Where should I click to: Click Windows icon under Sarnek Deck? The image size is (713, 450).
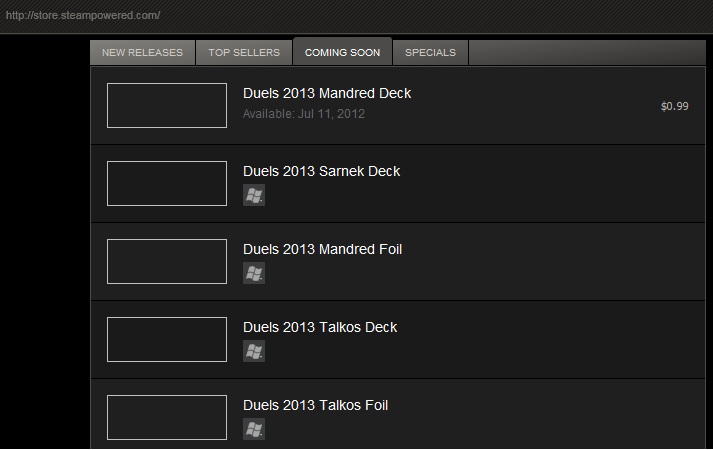click(x=254, y=195)
